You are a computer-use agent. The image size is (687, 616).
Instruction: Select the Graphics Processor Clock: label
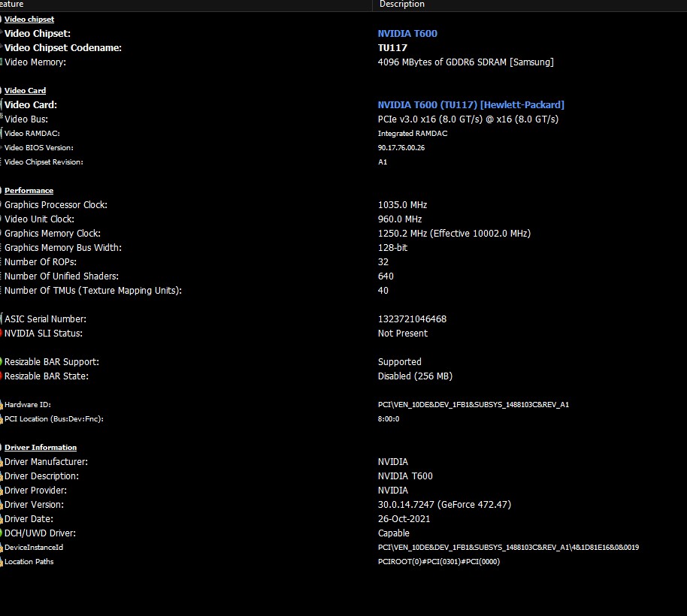(x=56, y=205)
